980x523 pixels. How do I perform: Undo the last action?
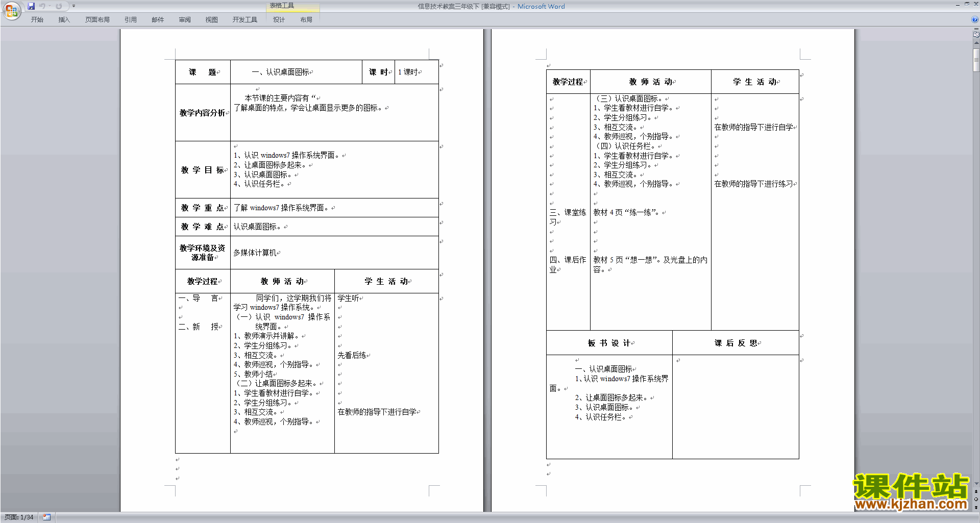coord(42,6)
